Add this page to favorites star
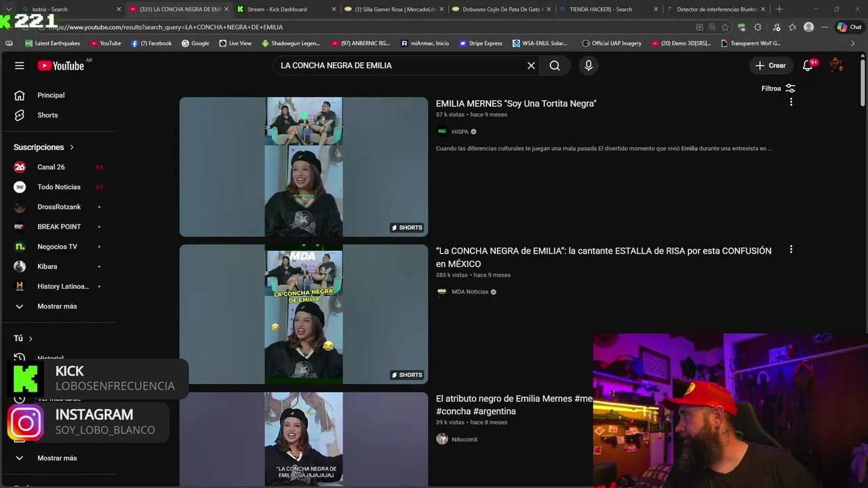868x488 pixels. click(725, 27)
